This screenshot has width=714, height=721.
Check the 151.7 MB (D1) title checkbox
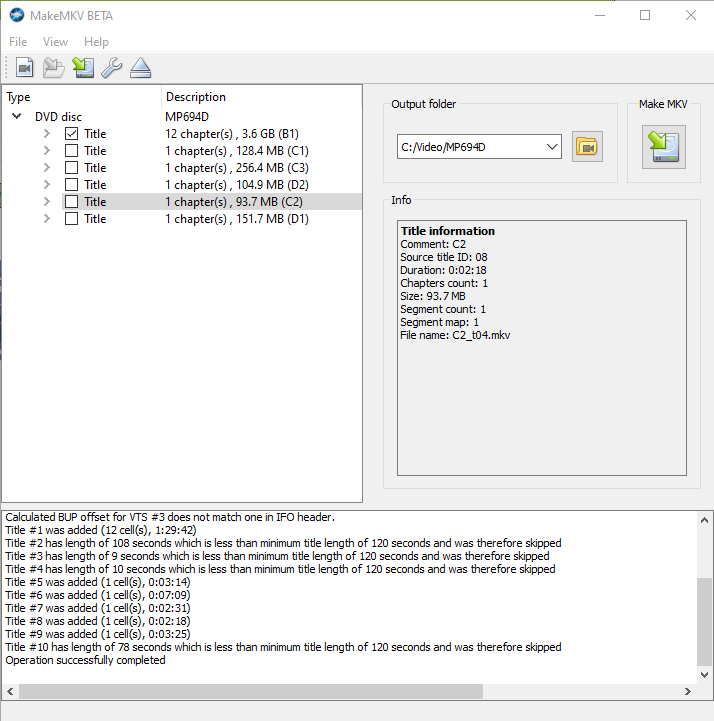71,219
